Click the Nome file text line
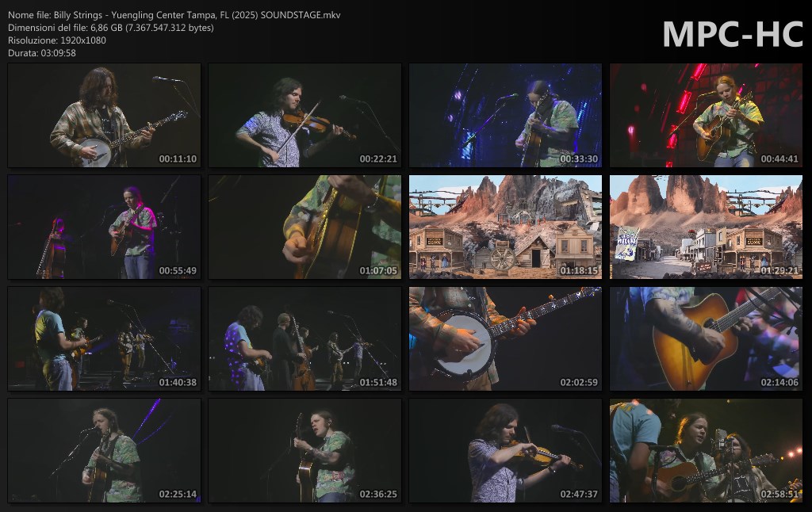This screenshot has height=512, width=812. coord(174,15)
